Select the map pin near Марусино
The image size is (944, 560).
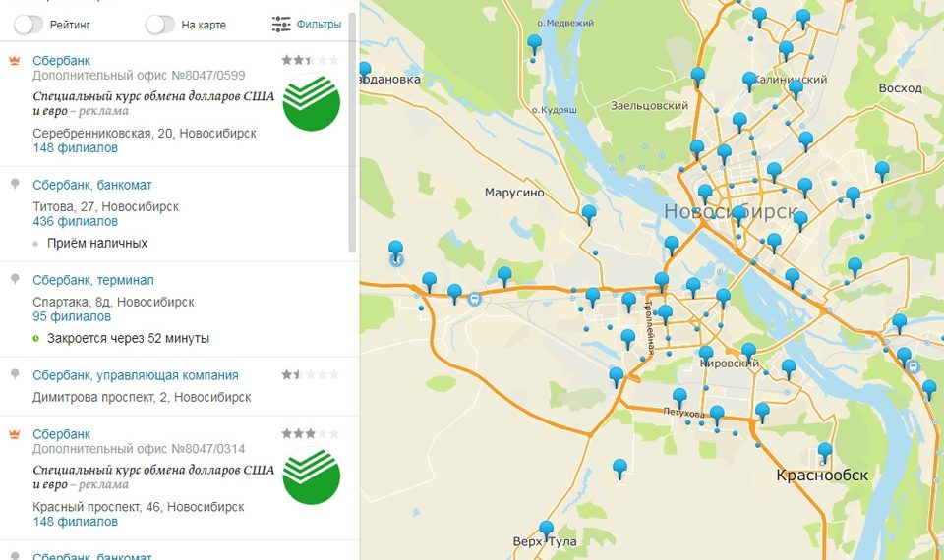589,212
